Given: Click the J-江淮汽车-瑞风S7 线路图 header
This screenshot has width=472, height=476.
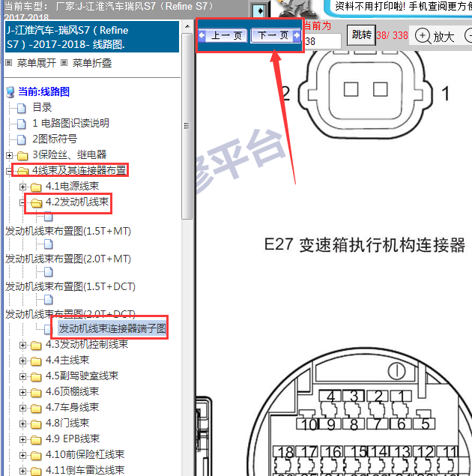Looking at the screenshot, I should point(92,37).
